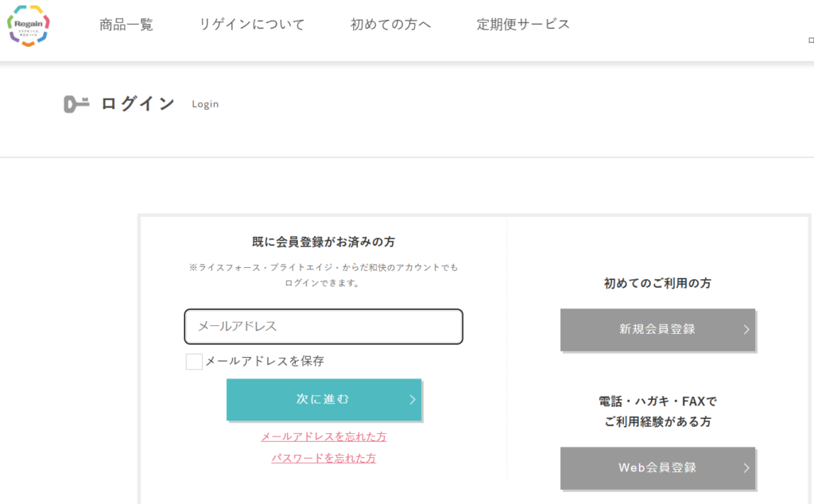This screenshot has height=504, width=814.
Task: Open the リゲインについて menu item
Action: click(x=252, y=25)
